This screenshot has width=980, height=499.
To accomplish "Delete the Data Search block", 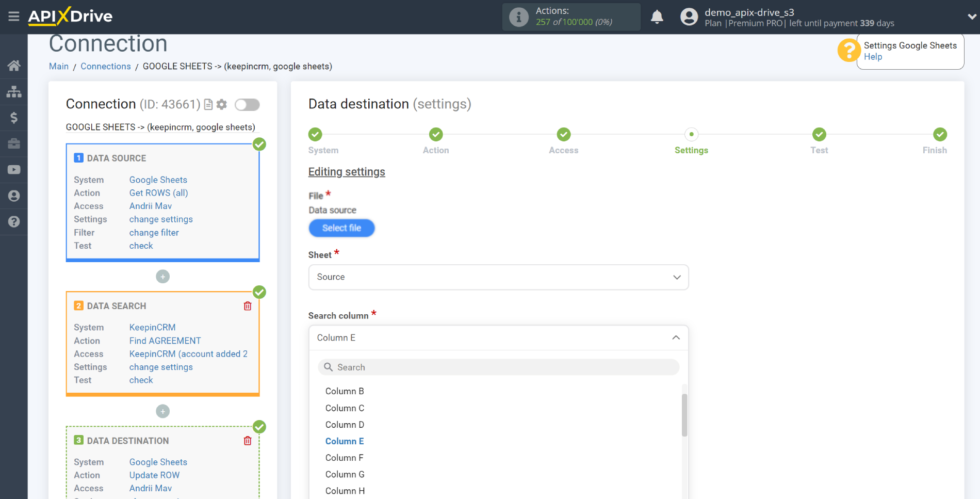I will (x=248, y=306).
